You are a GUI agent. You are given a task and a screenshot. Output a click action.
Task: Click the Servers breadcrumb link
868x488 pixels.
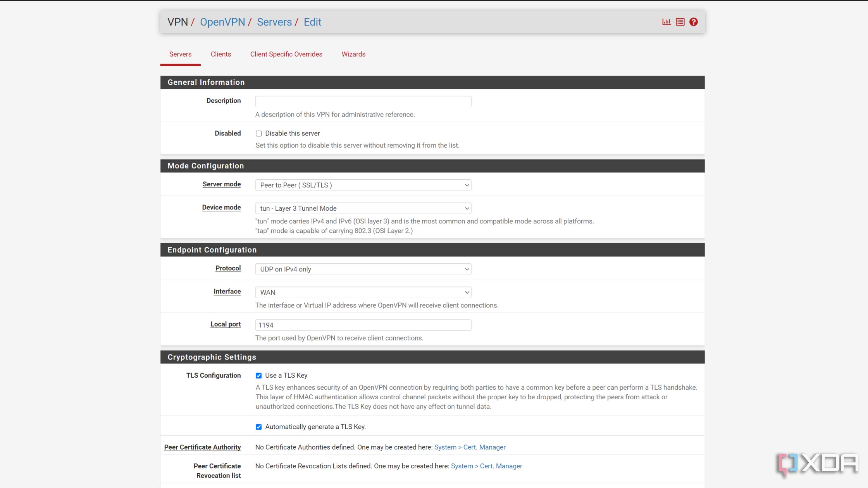pos(274,22)
